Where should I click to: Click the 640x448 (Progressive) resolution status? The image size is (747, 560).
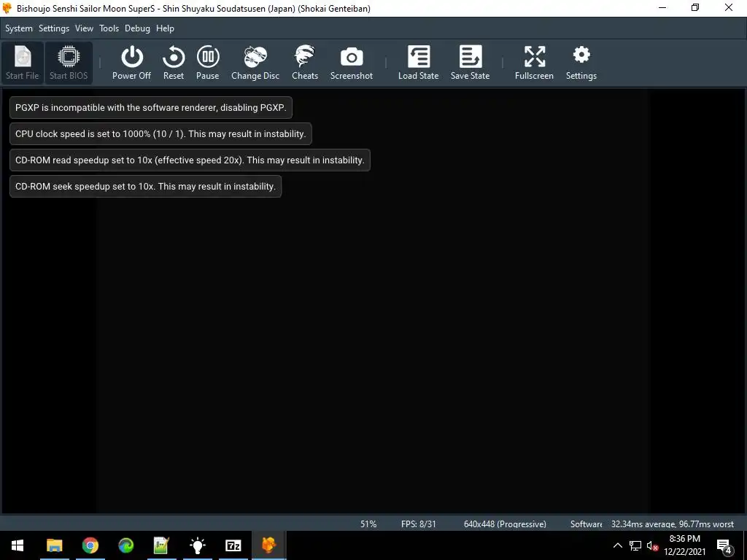click(x=505, y=524)
